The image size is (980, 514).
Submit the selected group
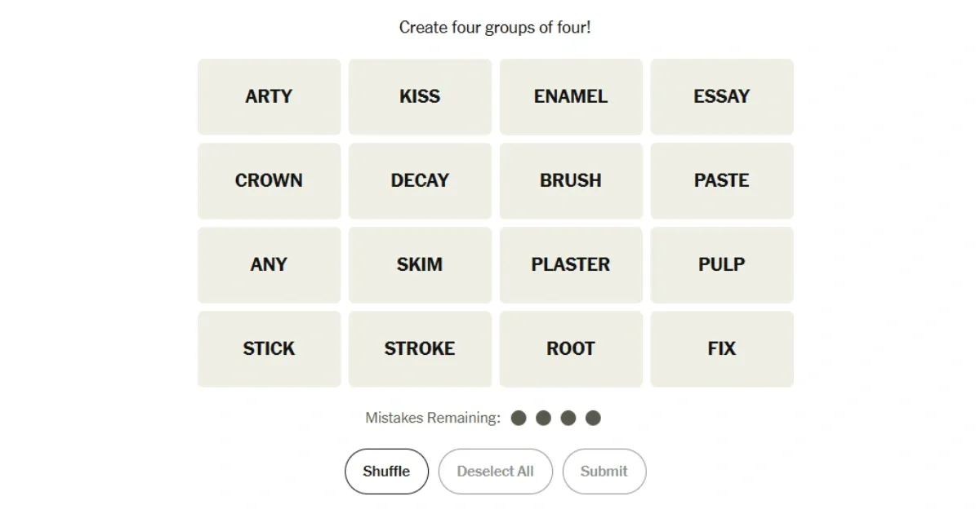click(604, 471)
